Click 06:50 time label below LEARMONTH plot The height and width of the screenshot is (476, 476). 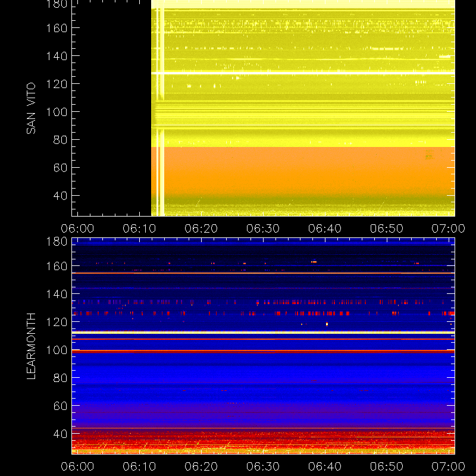pyautogui.click(x=386, y=466)
